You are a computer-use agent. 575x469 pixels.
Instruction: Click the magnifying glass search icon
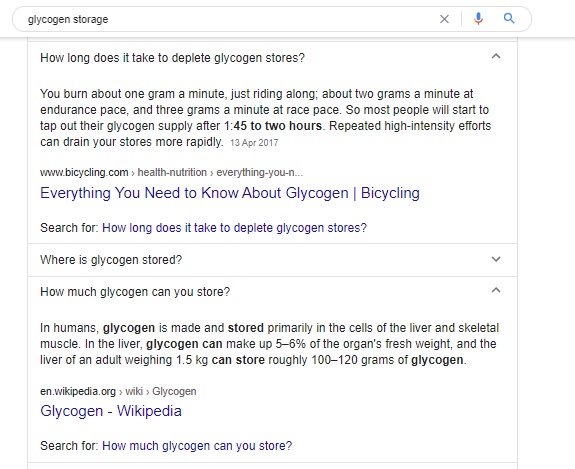(509, 18)
